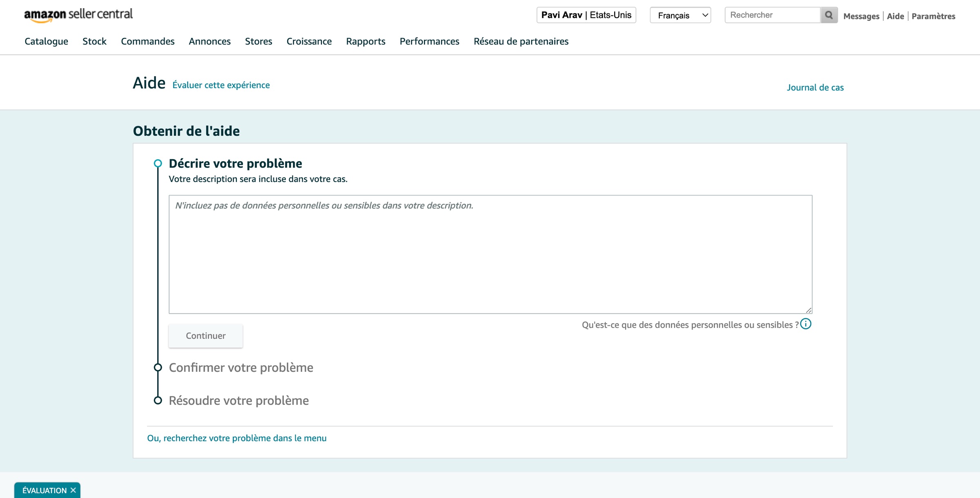Viewport: 980px width, 498px height.
Task: Open the Annonces menu
Action: coord(209,41)
